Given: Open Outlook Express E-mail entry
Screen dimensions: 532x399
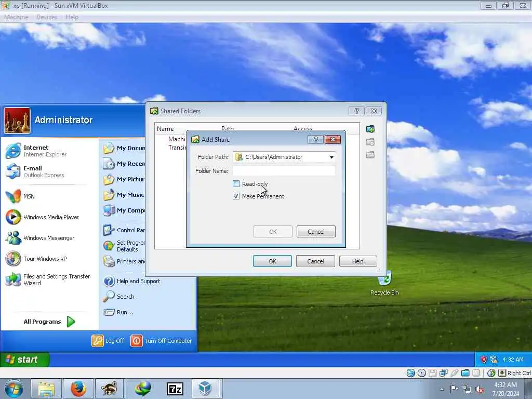Looking at the screenshot, I should pos(35,171).
